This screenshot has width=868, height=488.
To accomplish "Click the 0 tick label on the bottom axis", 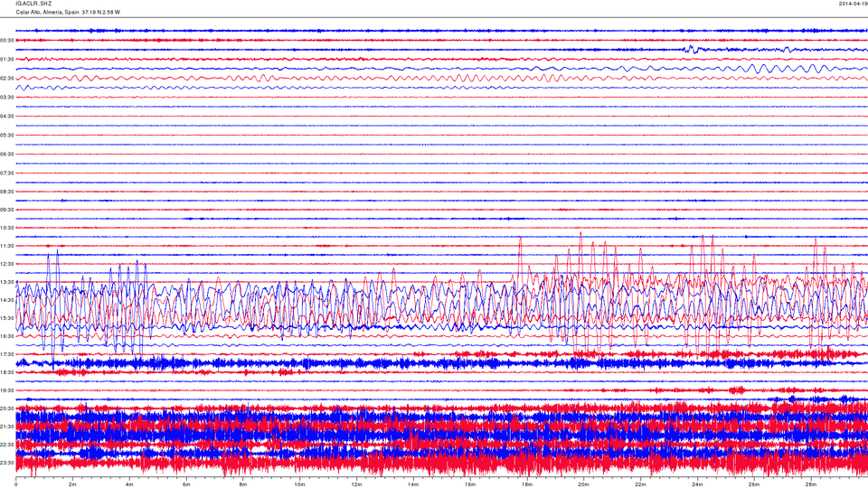I will pos(16,484).
